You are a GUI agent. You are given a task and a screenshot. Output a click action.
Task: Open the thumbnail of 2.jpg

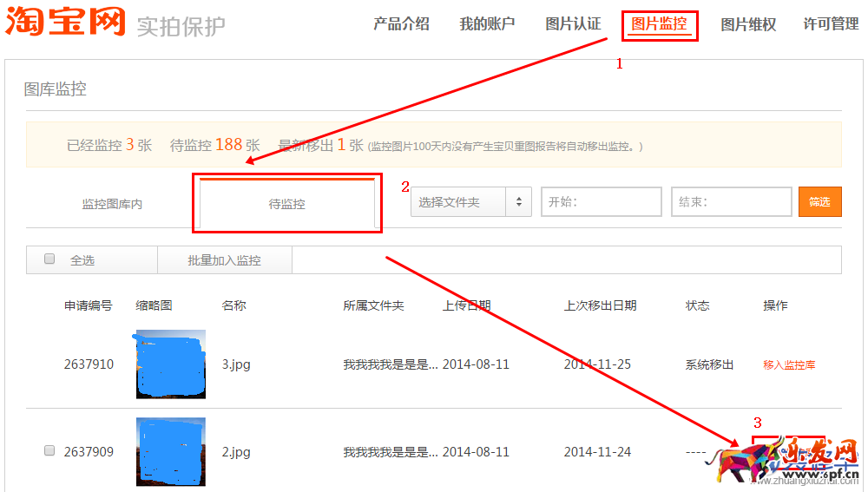tap(171, 451)
